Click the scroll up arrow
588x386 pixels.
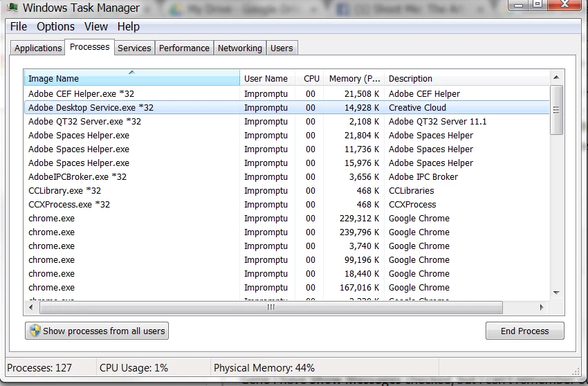[x=556, y=77]
